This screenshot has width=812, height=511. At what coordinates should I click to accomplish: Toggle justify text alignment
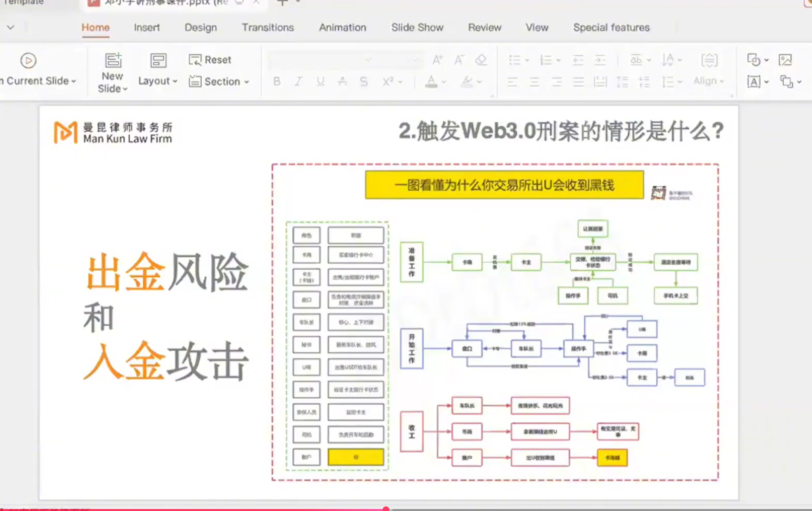tap(578, 81)
